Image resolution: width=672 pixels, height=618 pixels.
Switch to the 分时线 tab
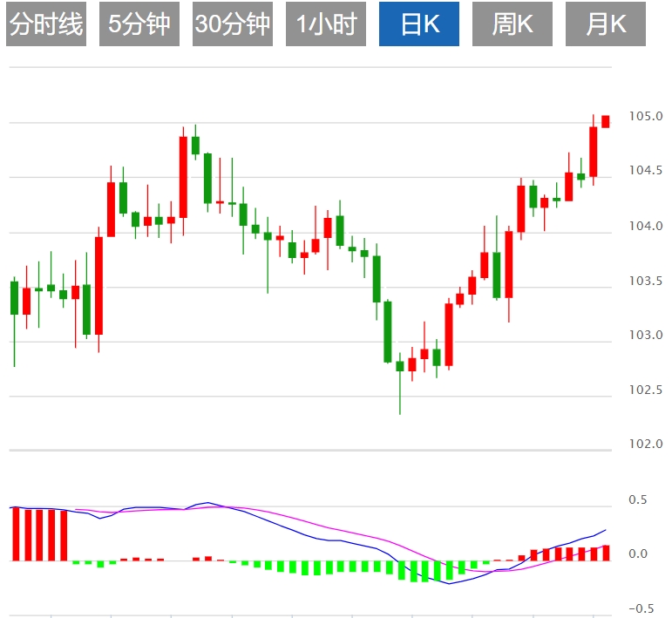pos(46,24)
